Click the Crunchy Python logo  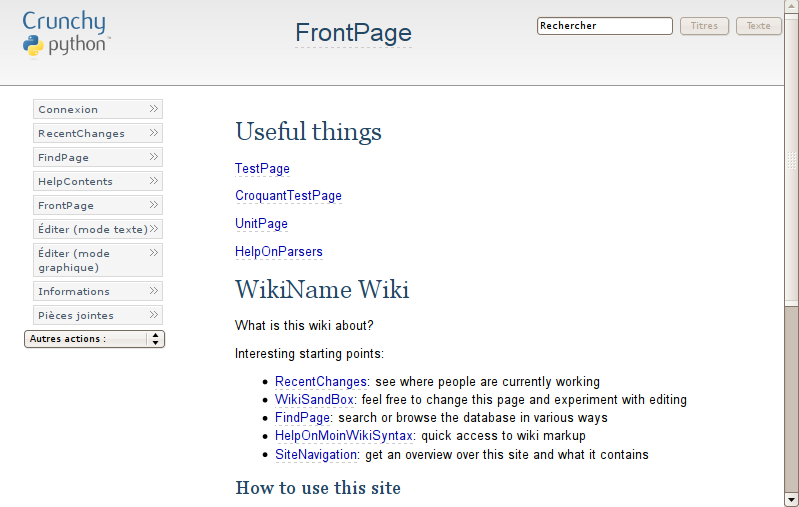(x=65, y=33)
